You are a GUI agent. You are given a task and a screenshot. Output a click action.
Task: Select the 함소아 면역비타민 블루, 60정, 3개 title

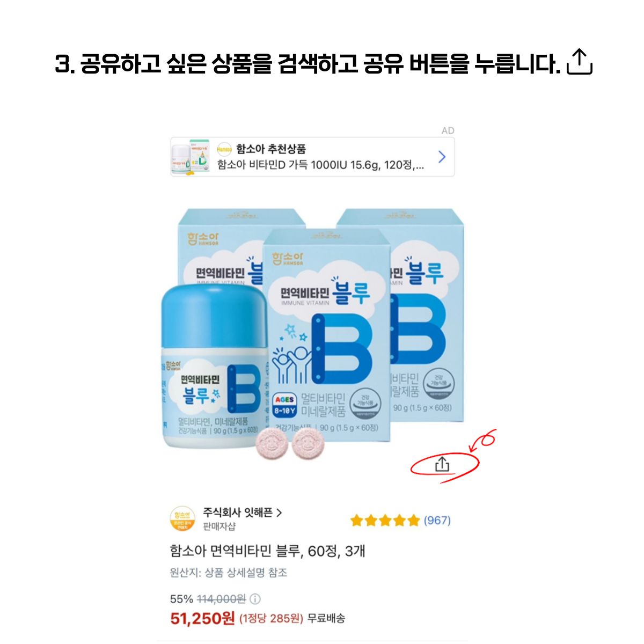click(267, 551)
